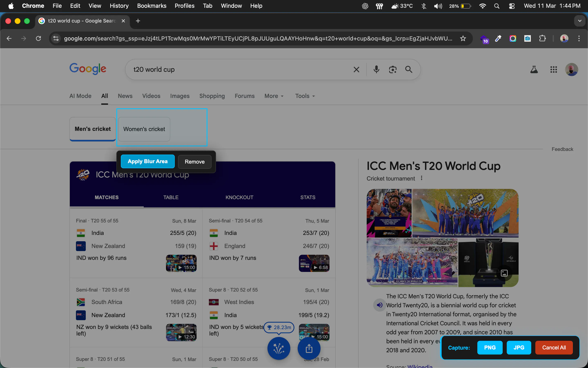Open macOS Control Center
588x368 pixels.
[x=512, y=6]
